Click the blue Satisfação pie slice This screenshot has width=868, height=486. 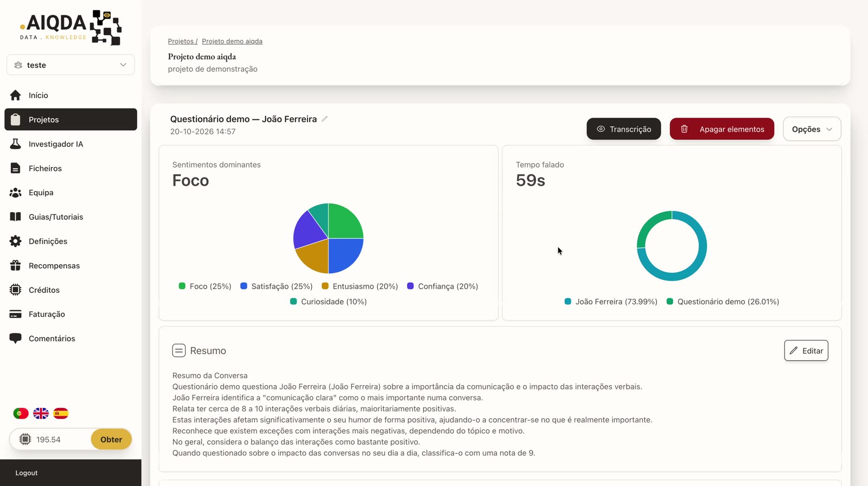(344, 254)
